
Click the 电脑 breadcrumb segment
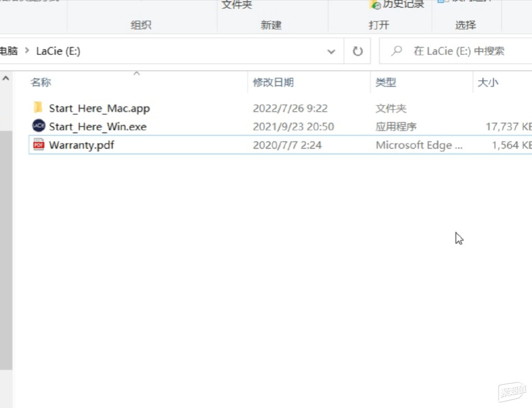[x=8, y=51]
